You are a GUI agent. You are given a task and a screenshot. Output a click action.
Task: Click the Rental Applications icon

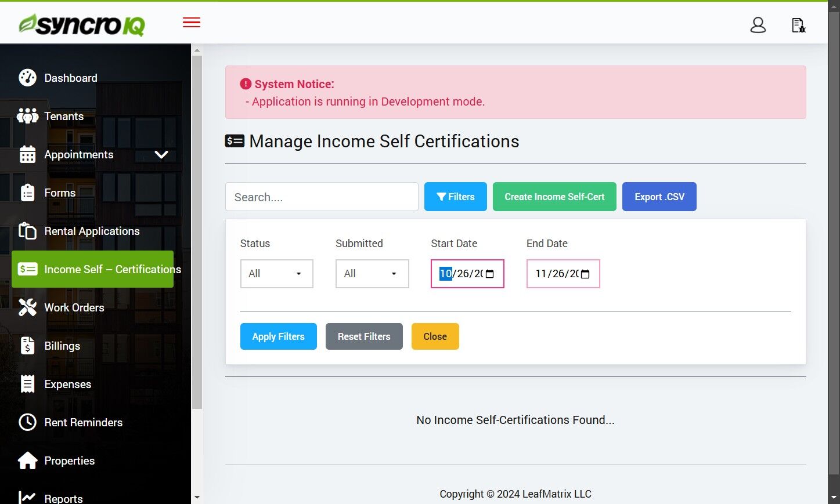click(27, 231)
